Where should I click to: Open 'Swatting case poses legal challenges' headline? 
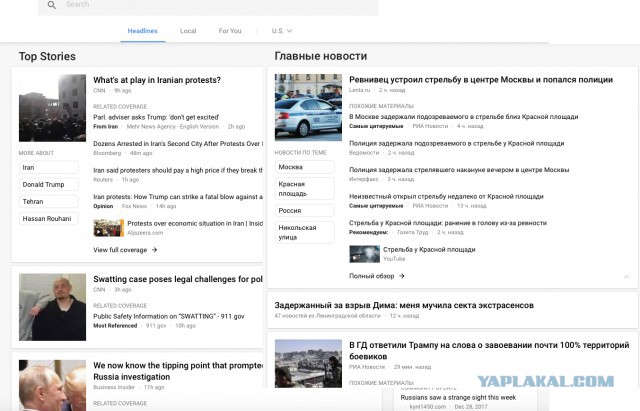tap(178, 279)
